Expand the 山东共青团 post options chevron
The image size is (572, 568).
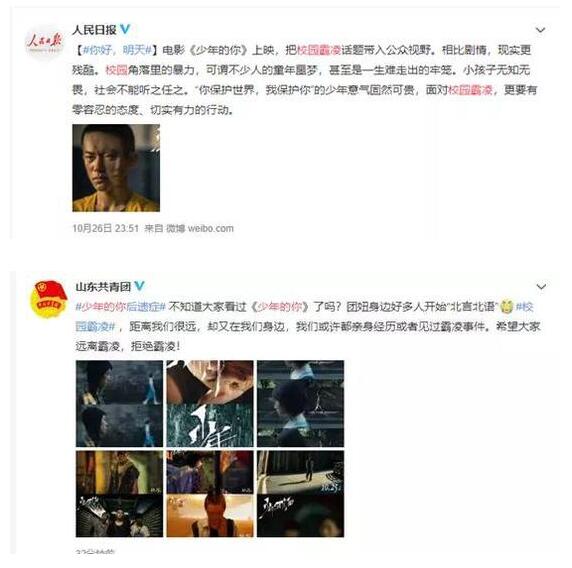541,287
